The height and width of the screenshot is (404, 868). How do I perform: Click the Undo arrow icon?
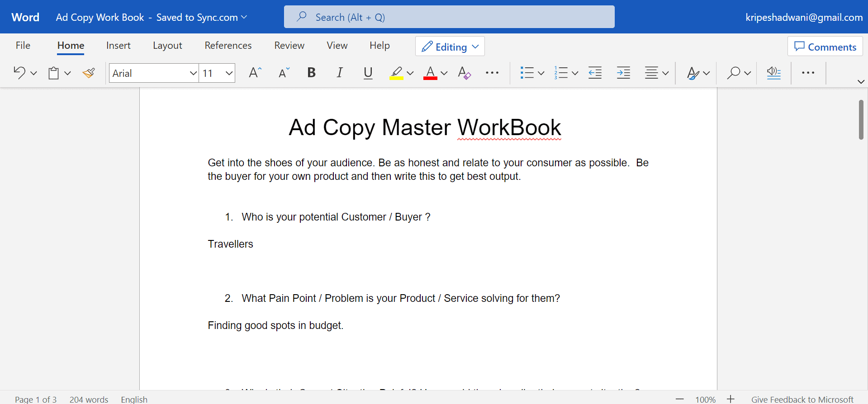coord(19,73)
